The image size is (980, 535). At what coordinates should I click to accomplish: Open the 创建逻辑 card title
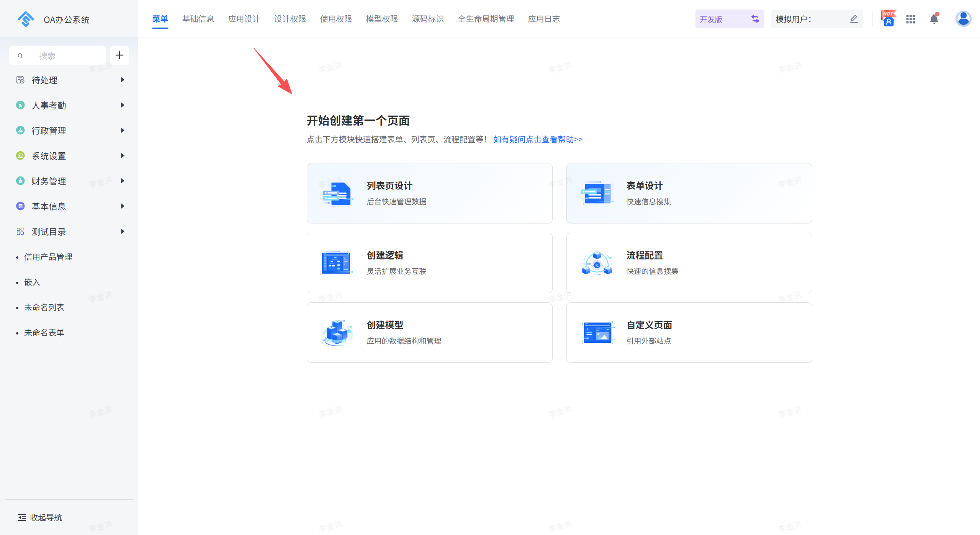click(385, 255)
